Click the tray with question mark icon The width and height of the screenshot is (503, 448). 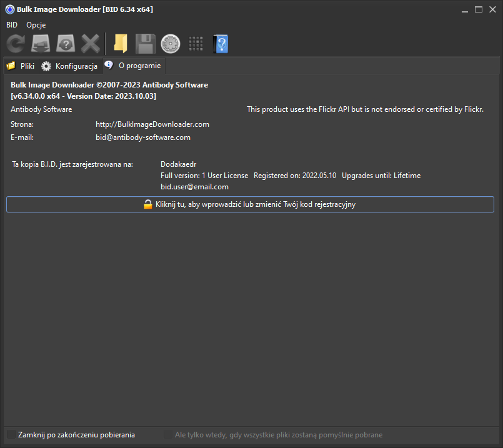66,44
